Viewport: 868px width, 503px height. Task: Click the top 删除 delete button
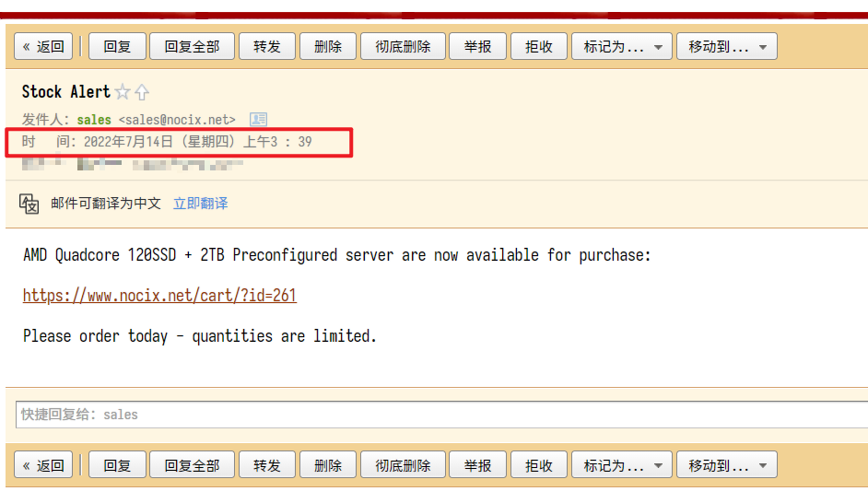[328, 46]
